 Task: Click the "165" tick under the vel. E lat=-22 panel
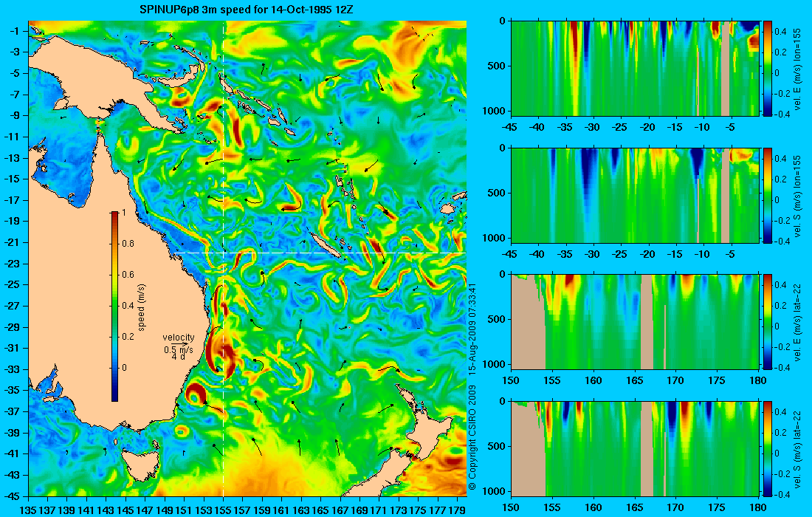[x=635, y=381]
